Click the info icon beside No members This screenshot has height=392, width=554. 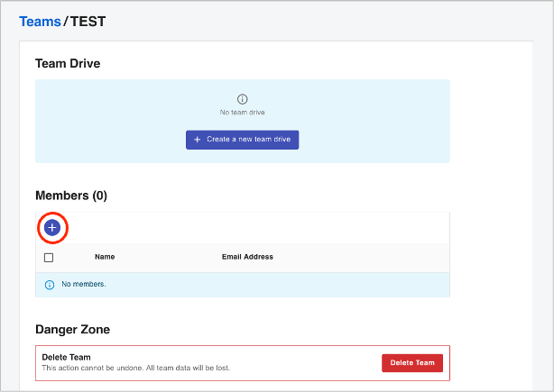point(50,284)
